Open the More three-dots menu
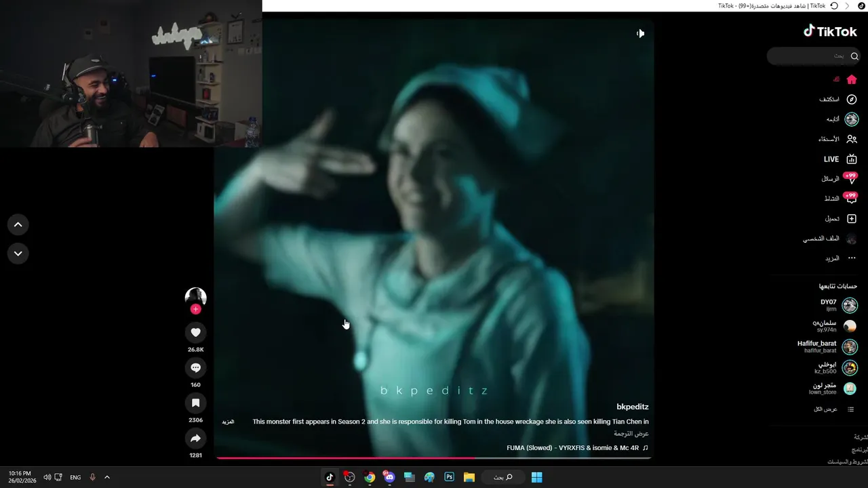 click(852, 258)
